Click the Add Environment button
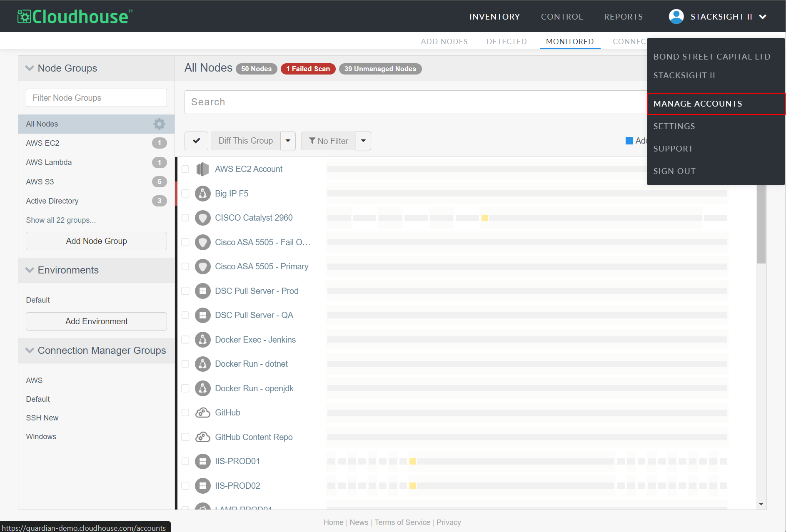This screenshot has width=786, height=532. click(x=96, y=321)
